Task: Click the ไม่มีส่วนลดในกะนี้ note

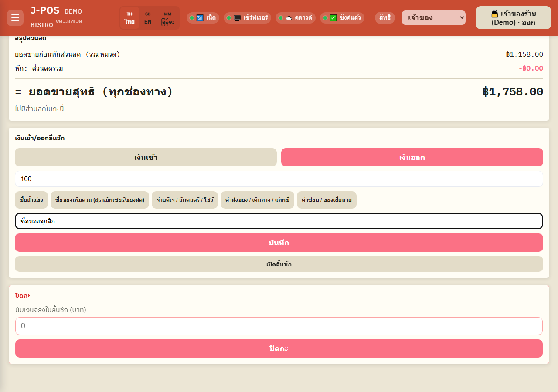Action: [40, 108]
